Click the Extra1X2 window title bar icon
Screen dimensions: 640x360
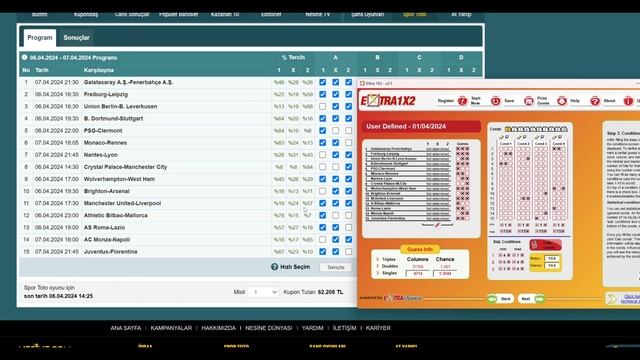[x=362, y=83]
